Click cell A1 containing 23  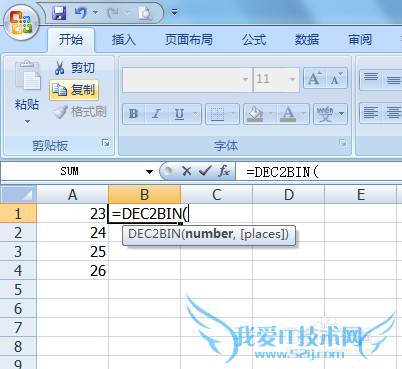72,213
